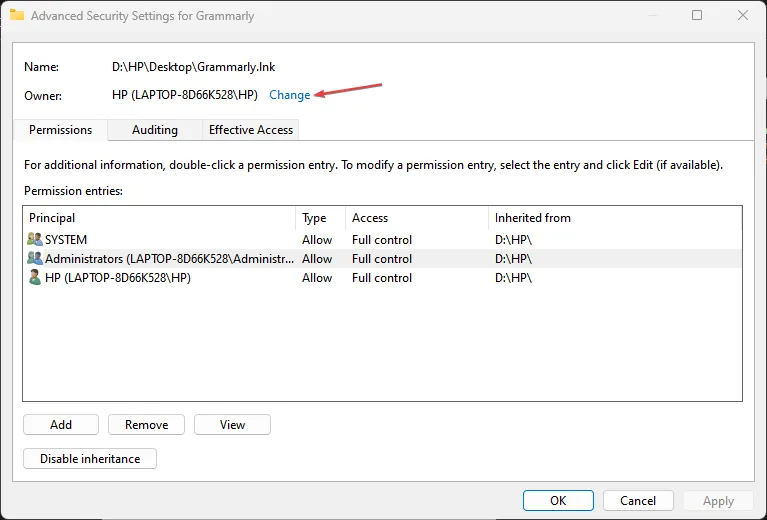Click the file path D:\HP\Desktop\Grammarly.lnk
The height and width of the screenshot is (520, 767).
click(194, 67)
